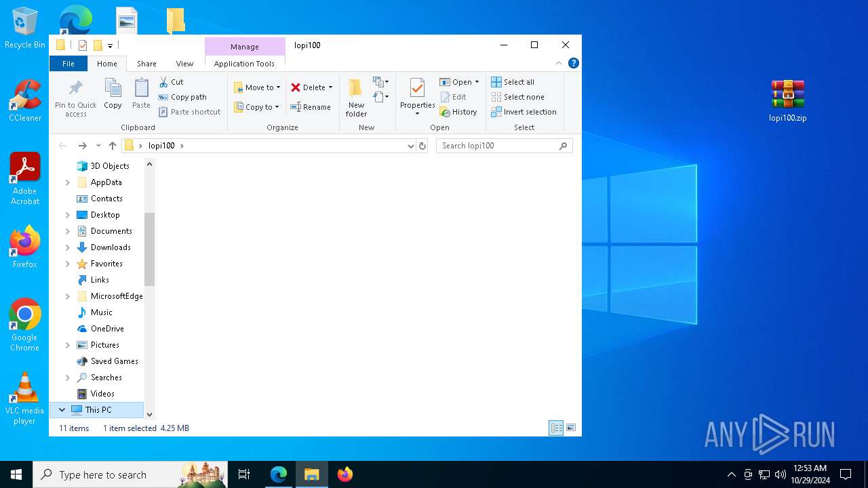Open Task View from taskbar
The width and height of the screenshot is (868, 488).
(x=244, y=474)
